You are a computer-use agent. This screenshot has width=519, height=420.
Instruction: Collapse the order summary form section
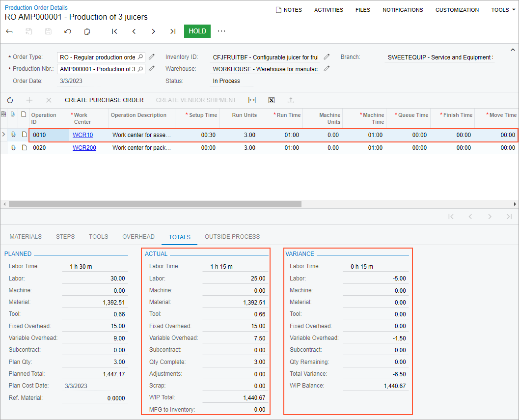pyautogui.click(x=513, y=50)
